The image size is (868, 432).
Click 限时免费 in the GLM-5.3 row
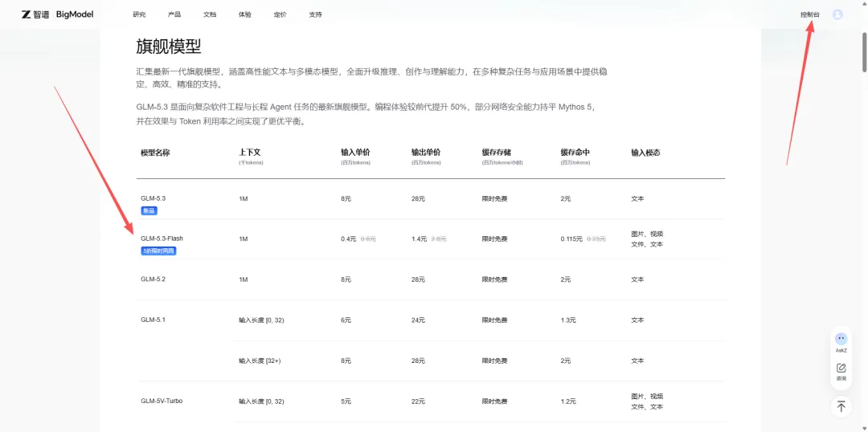pyautogui.click(x=495, y=198)
